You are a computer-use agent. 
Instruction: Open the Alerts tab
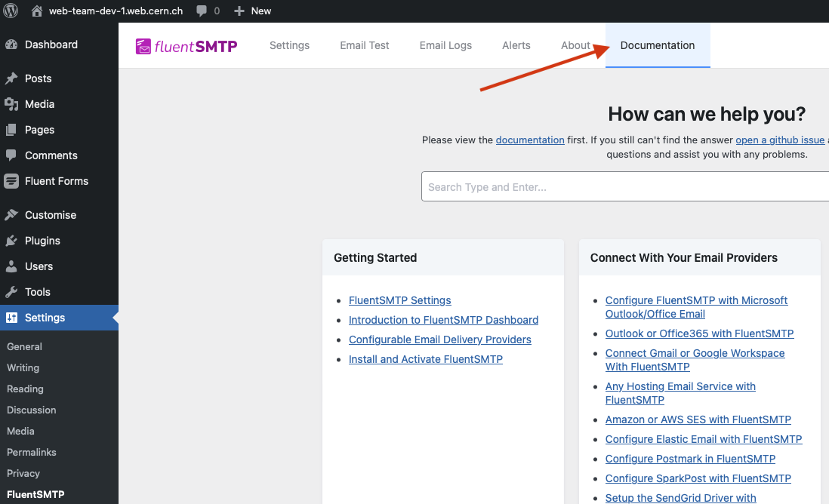click(516, 45)
